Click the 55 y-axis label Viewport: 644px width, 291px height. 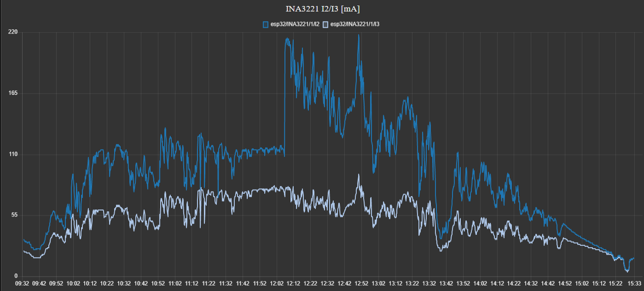point(14,215)
